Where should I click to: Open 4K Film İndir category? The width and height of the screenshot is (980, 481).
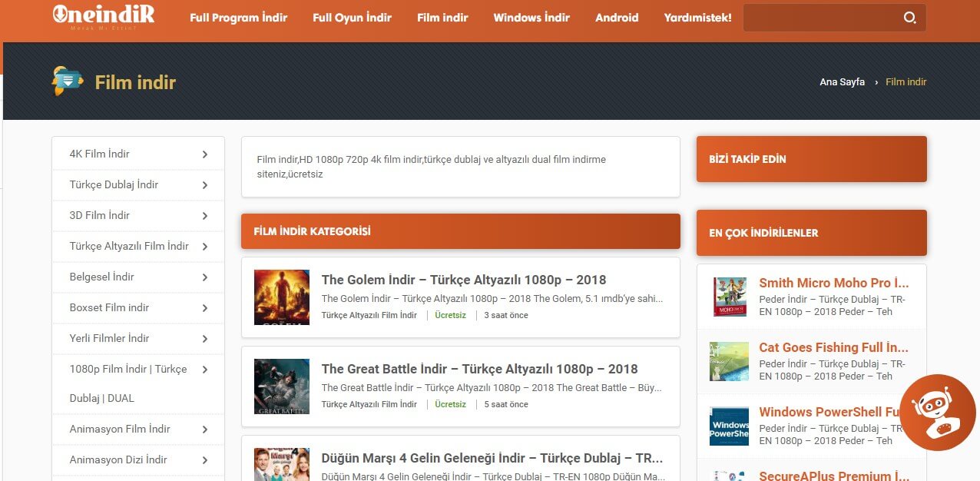click(x=99, y=154)
